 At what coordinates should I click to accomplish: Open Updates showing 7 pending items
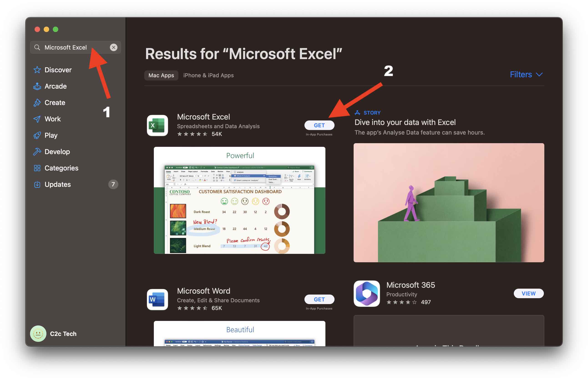[57, 184]
